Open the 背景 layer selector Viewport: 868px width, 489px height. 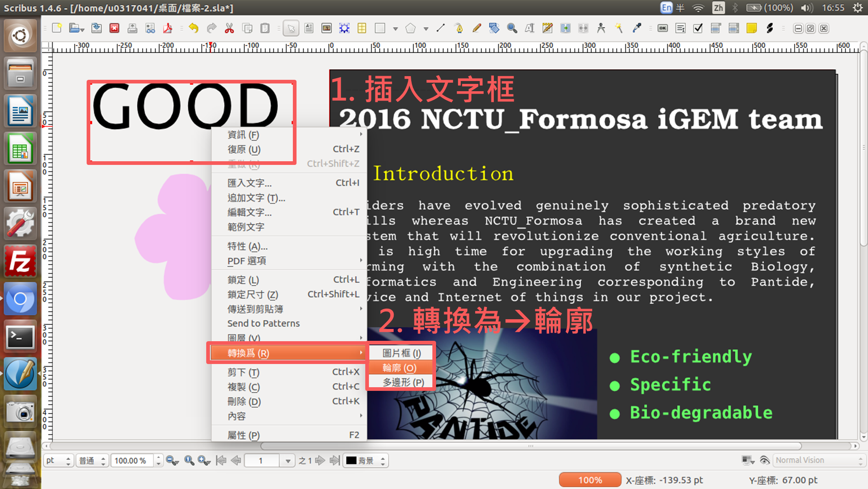pyautogui.click(x=366, y=460)
